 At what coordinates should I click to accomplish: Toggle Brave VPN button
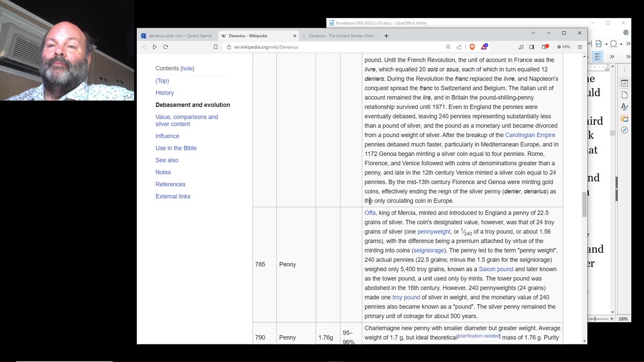563,47
